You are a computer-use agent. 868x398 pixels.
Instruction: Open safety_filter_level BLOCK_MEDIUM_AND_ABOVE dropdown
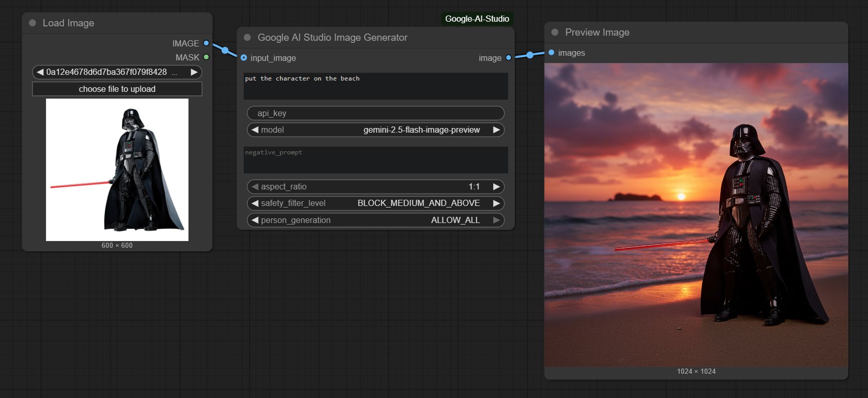pos(375,203)
